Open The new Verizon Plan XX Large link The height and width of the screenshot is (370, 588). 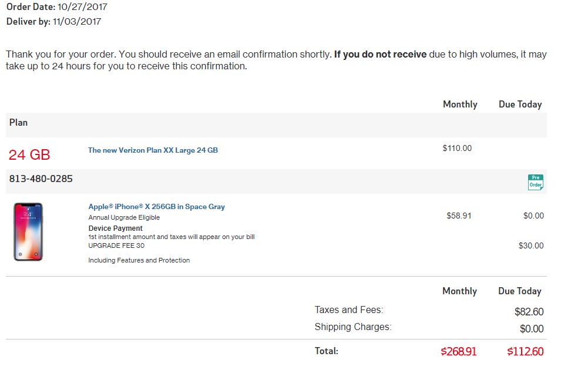click(153, 150)
